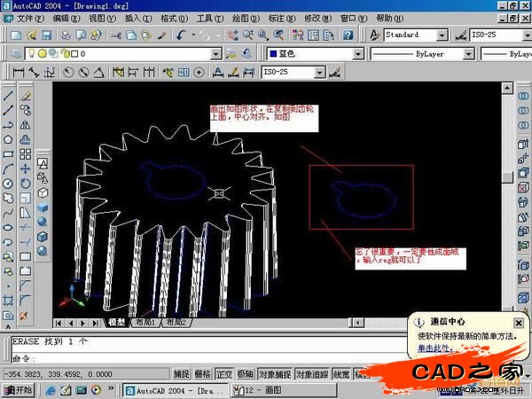Screen dimensions: 532x399
Task: Switch to the 布局1 layout tab
Action: [x=145, y=323]
